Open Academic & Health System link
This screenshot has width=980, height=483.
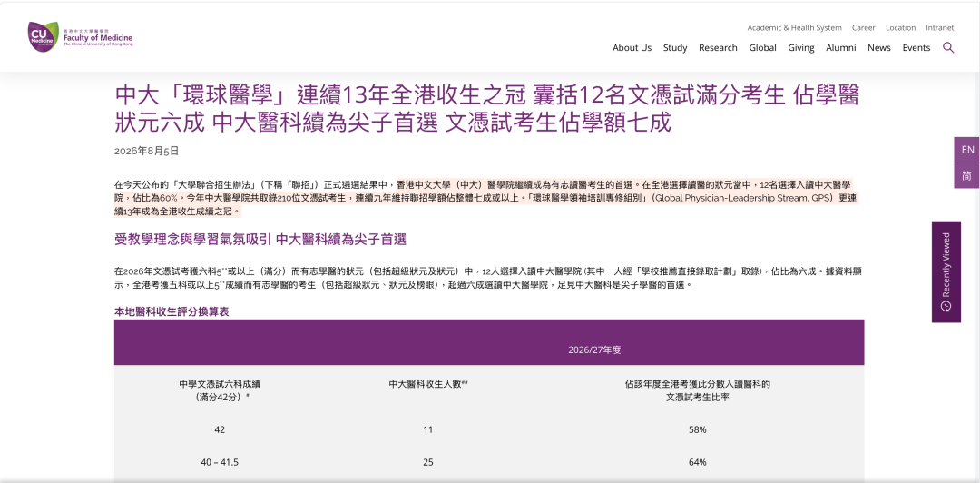pyautogui.click(x=794, y=27)
